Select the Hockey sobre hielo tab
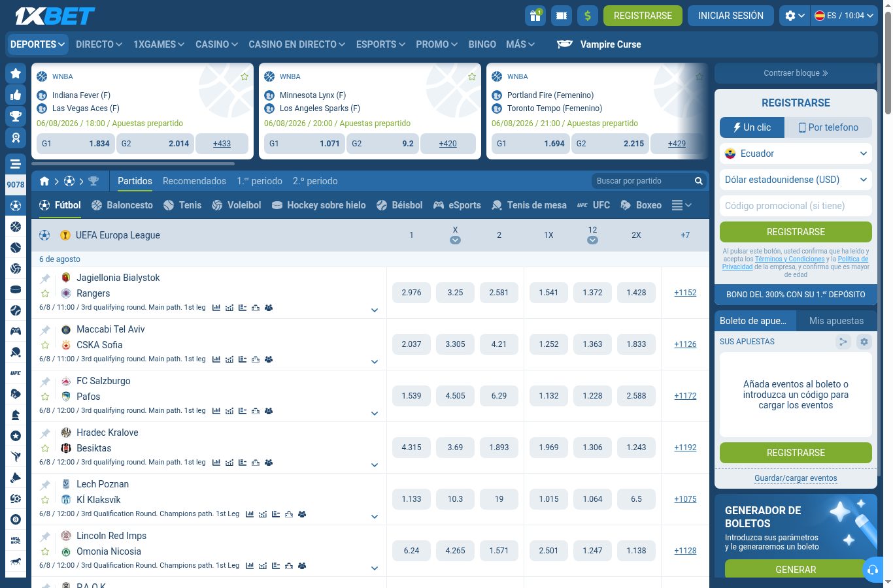The height and width of the screenshot is (588, 893). (318, 205)
